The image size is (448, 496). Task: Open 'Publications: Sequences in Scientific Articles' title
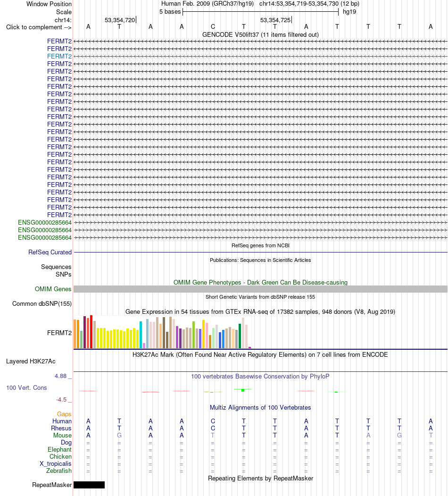(x=260, y=260)
